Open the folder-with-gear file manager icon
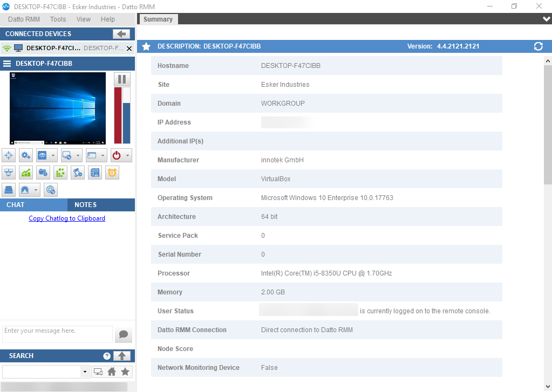 coord(43,173)
